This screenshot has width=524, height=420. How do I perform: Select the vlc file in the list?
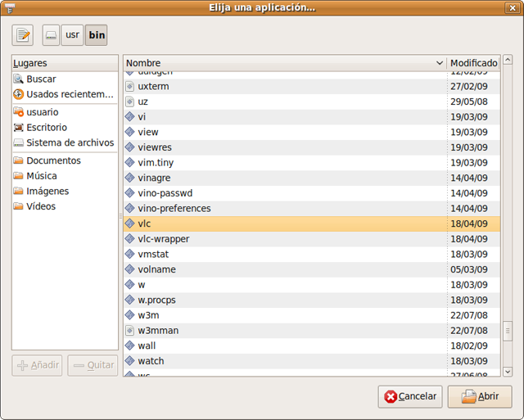click(x=144, y=224)
